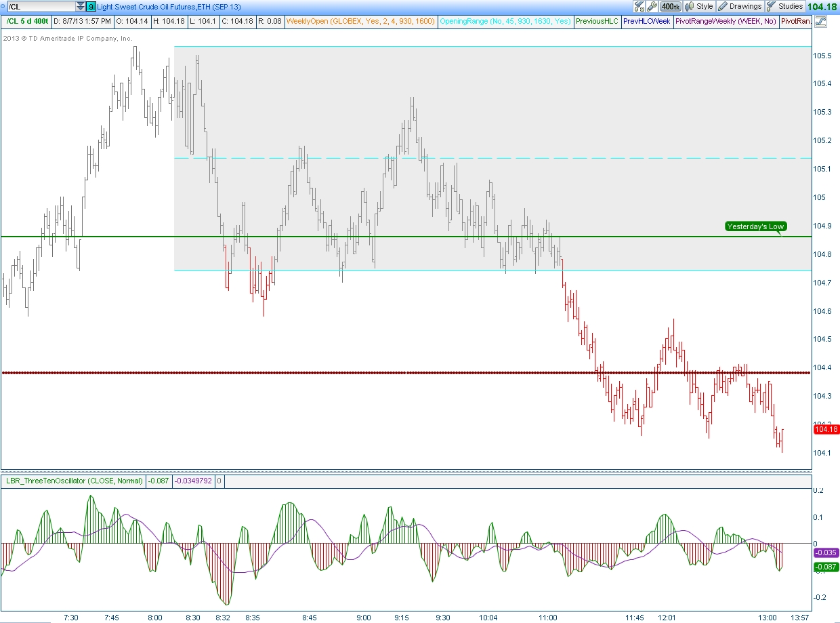Open the symbol dropdown arrow next to /CL
840x623 pixels.
pos(81,6)
